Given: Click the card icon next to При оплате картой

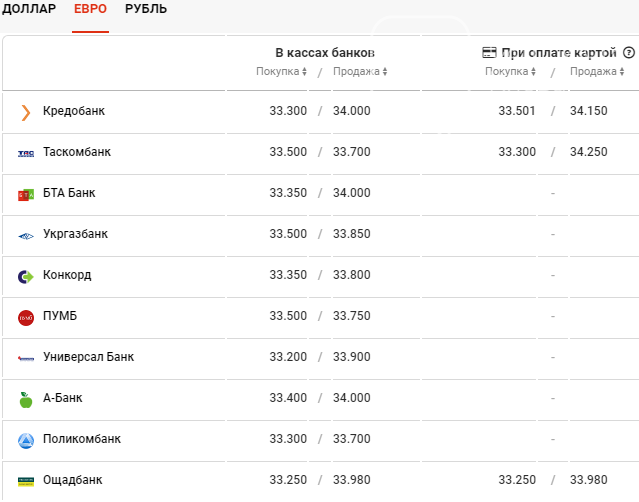Looking at the screenshot, I should click(x=490, y=52).
